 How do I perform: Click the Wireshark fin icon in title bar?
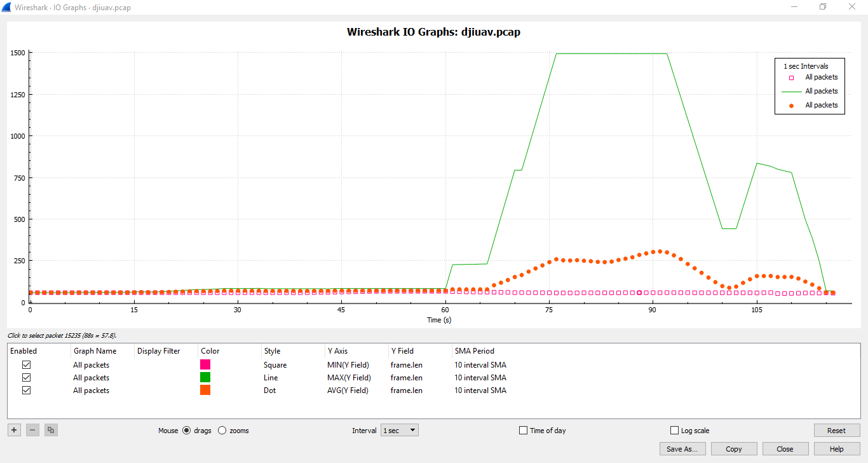(6, 6)
